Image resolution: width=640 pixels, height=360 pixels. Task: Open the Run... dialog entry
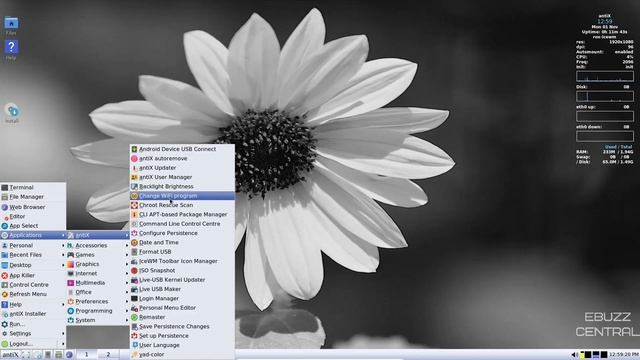pyautogui.click(x=33, y=324)
